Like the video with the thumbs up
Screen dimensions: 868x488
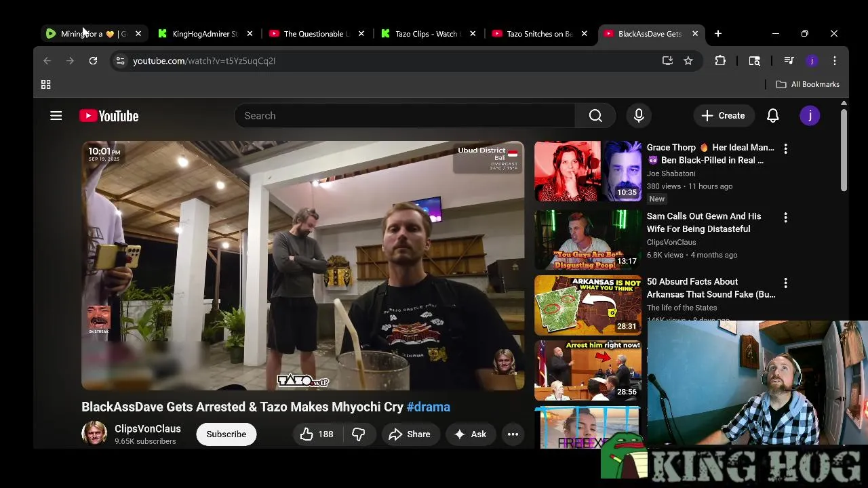click(317, 434)
